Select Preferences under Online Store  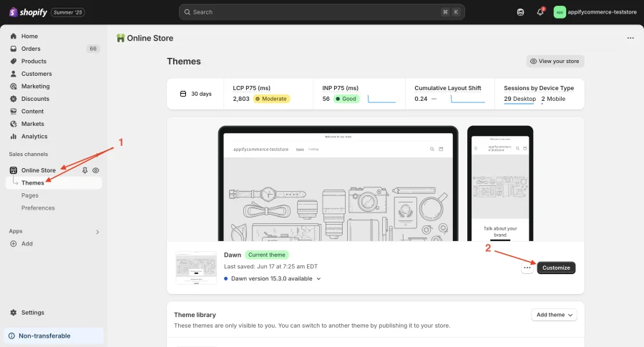pyautogui.click(x=38, y=207)
